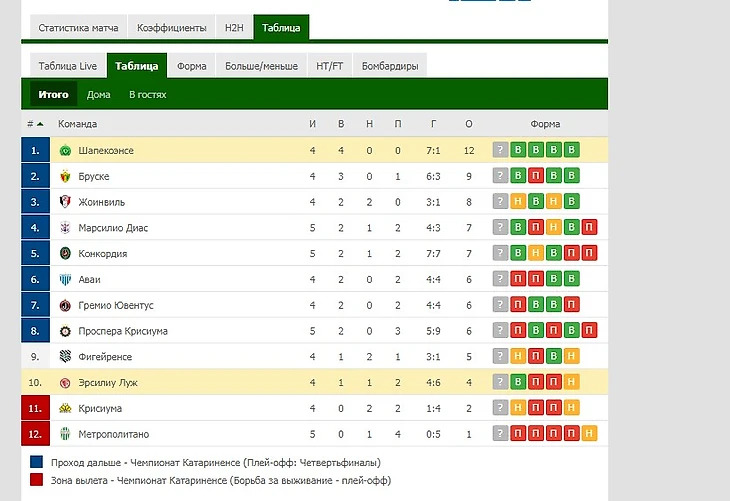
Task: Select the Итого overall standings filter
Action: 54,95
